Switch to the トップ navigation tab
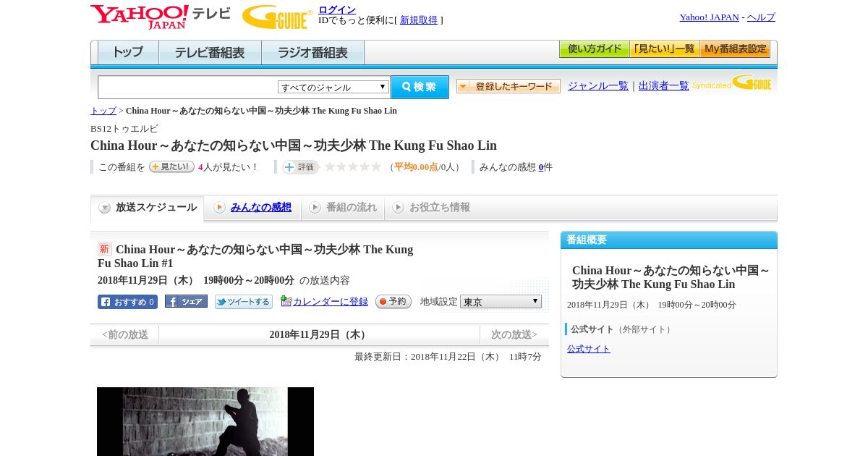This screenshot has height=456, width=868. pos(128,53)
